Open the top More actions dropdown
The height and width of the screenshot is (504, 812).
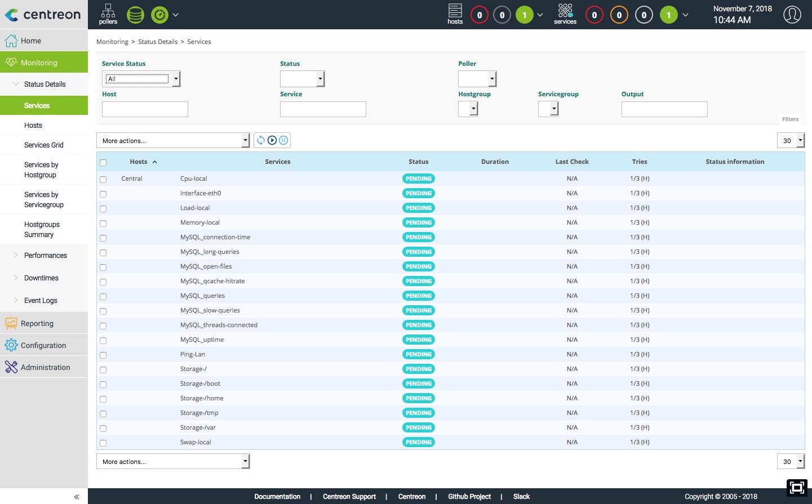click(x=173, y=141)
